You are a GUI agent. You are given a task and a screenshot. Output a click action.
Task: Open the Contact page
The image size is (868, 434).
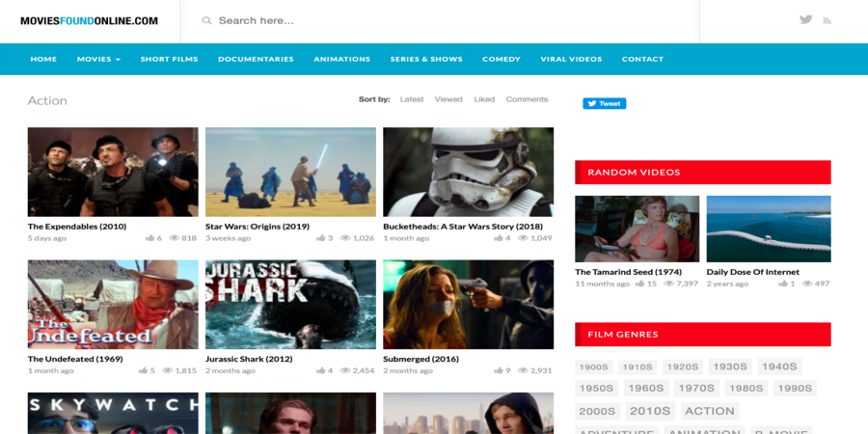[642, 59]
